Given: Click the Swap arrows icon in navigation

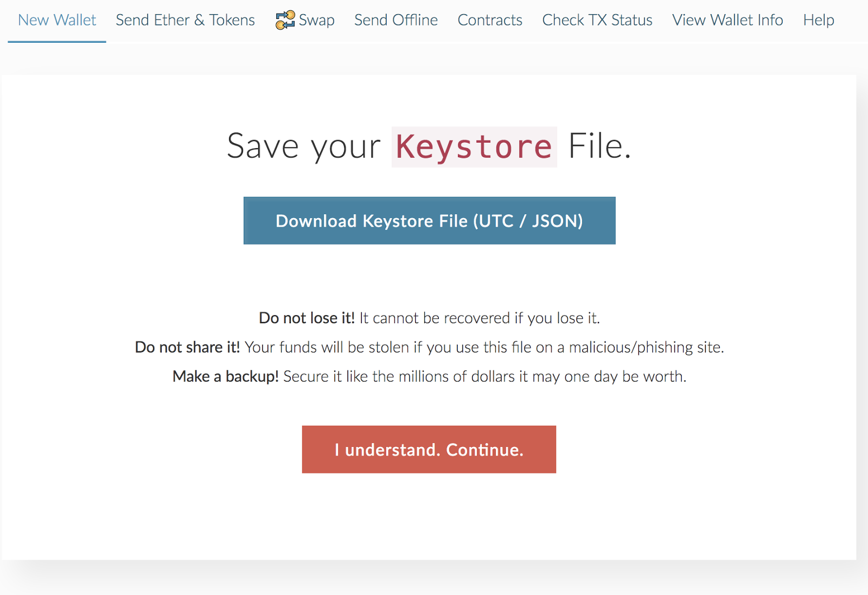Looking at the screenshot, I should (285, 20).
